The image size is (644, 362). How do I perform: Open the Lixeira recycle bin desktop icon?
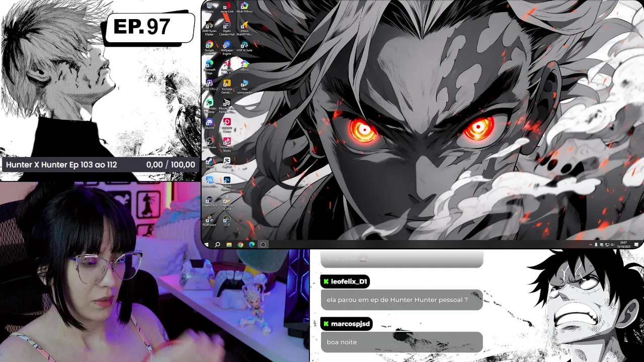pyautogui.click(x=209, y=8)
